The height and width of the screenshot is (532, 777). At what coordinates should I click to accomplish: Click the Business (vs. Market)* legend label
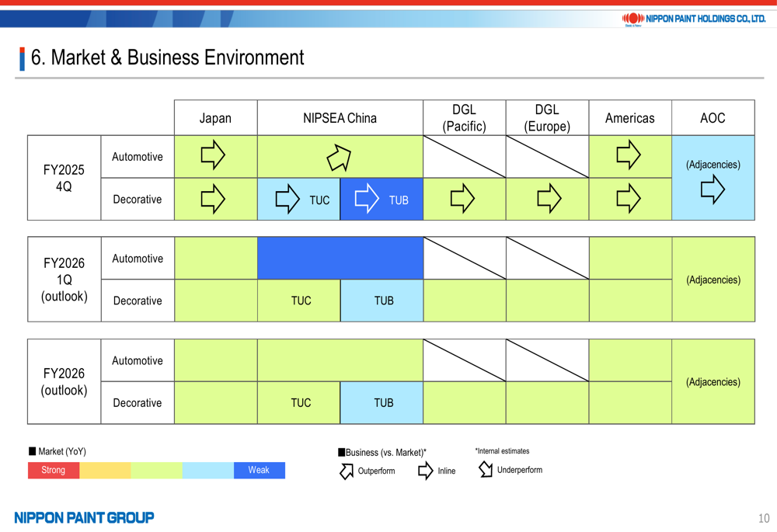(385, 452)
